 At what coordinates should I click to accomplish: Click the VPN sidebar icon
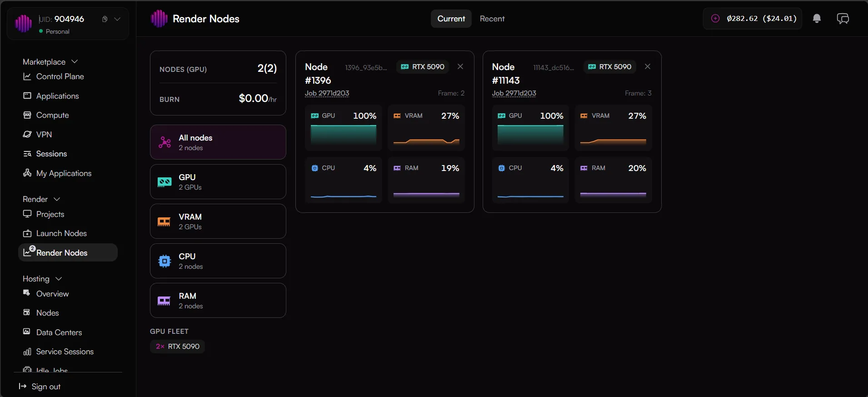click(x=27, y=135)
